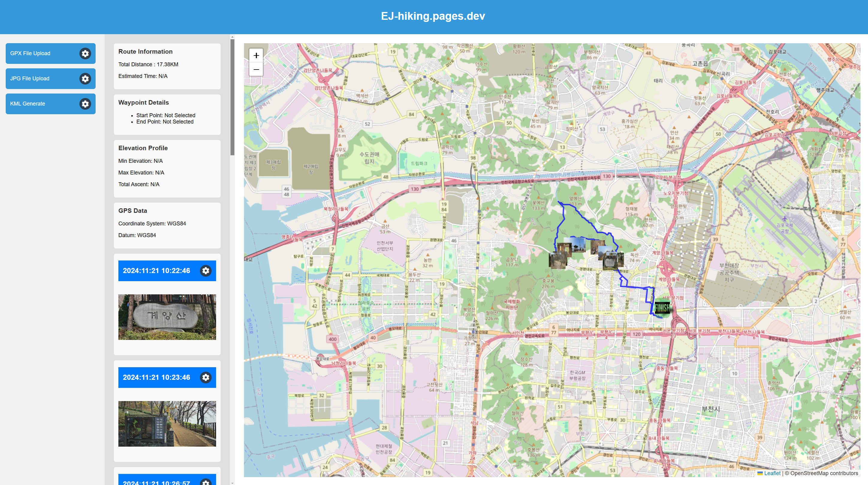Click the blue-sky tower photo marker on map

click(577, 245)
